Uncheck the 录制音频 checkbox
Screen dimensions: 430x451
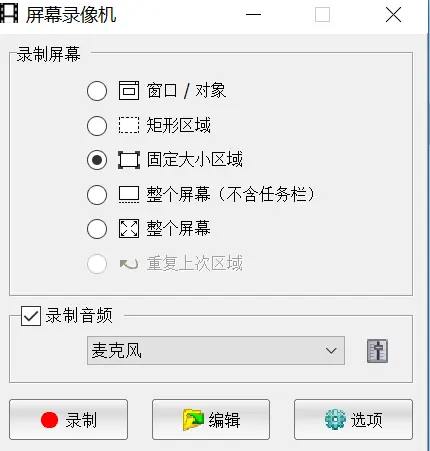point(31,316)
